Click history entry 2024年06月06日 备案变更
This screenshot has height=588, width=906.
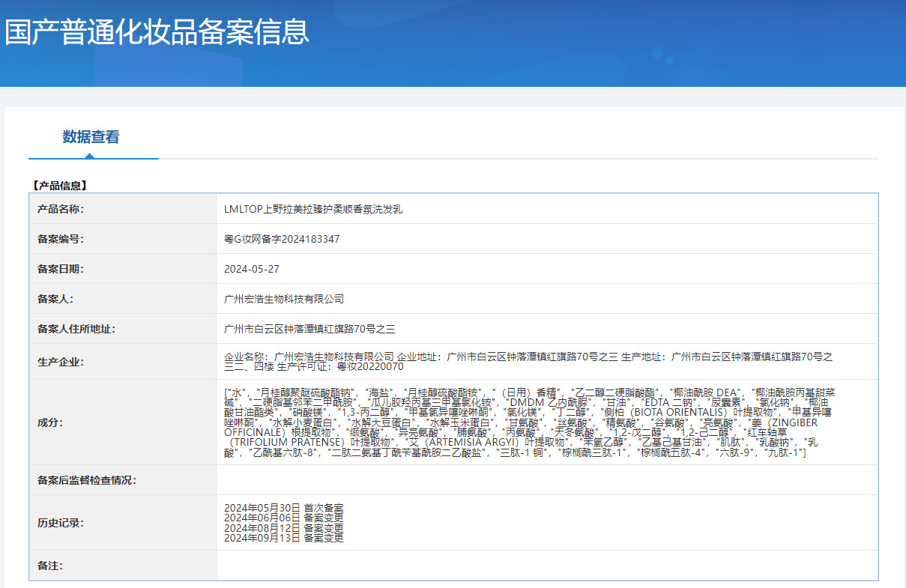pos(284,518)
